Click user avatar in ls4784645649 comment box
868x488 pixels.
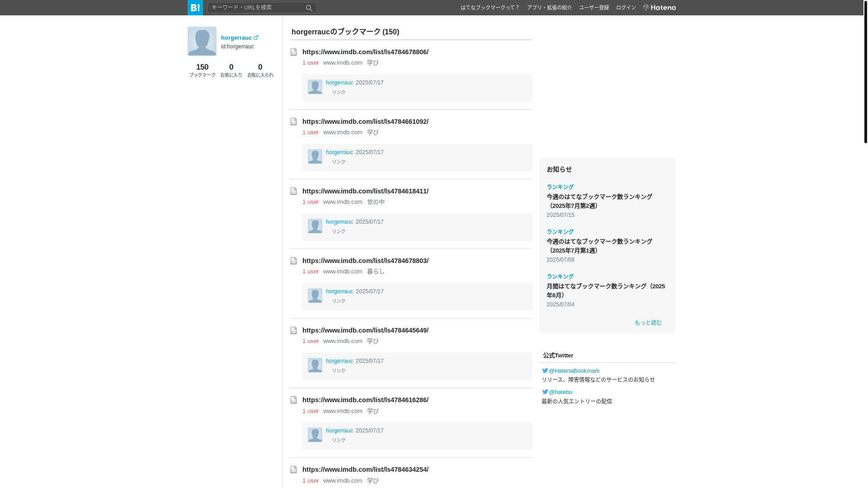tap(315, 365)
